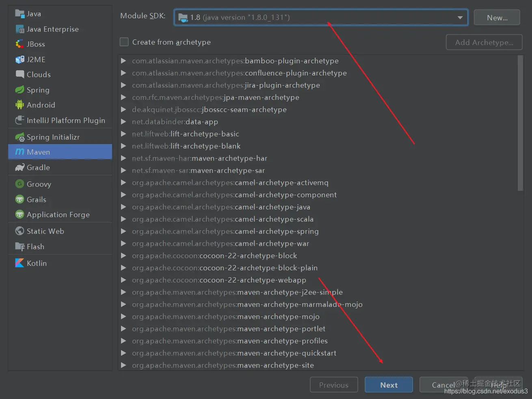
Task: Click the Spring Initializr icon
Action: (19, 137)
